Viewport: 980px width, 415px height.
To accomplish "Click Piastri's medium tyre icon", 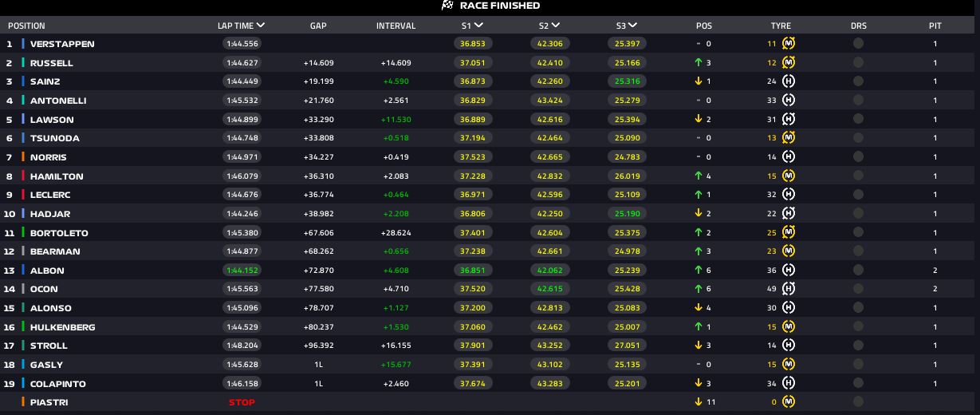I will (x=789, y=402).
